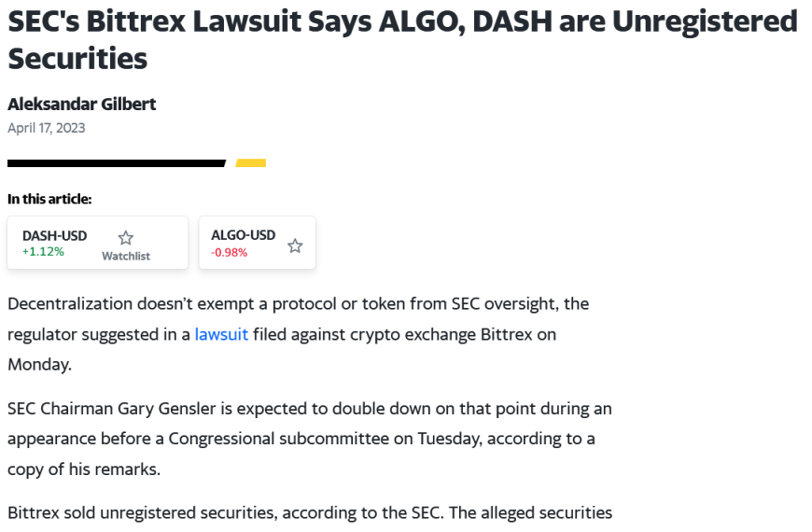Click the April 17, 2023 publish date

(46, 128)
